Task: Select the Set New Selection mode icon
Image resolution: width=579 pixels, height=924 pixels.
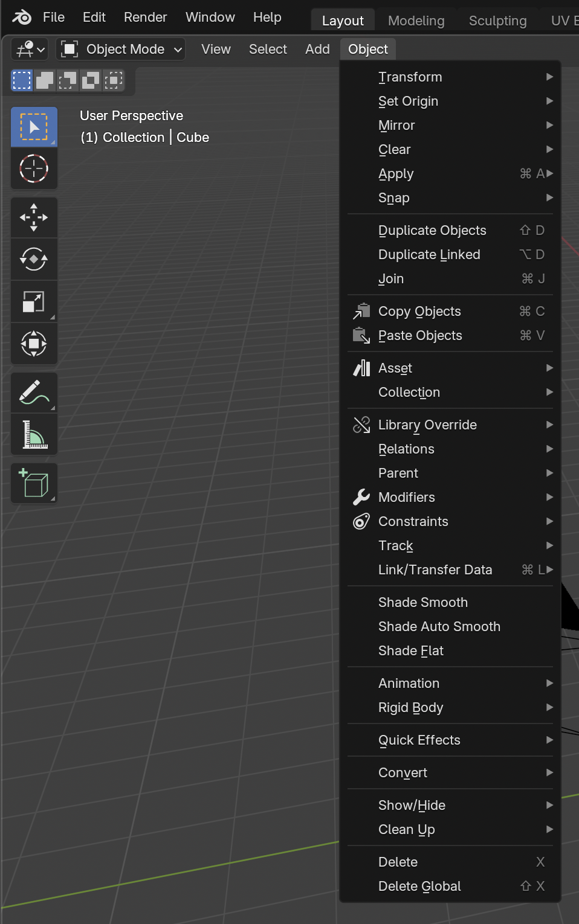Action: coord(22,80)
